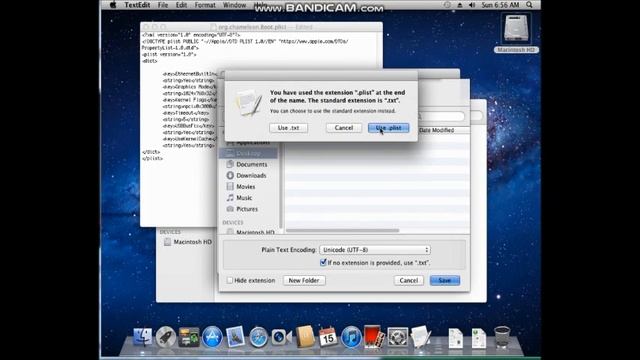Image resolution: width=640 pixels, height=360 pixels.
Task: Toggle 'If no extension is provided' checkbox
Action: tap(323, 262)
